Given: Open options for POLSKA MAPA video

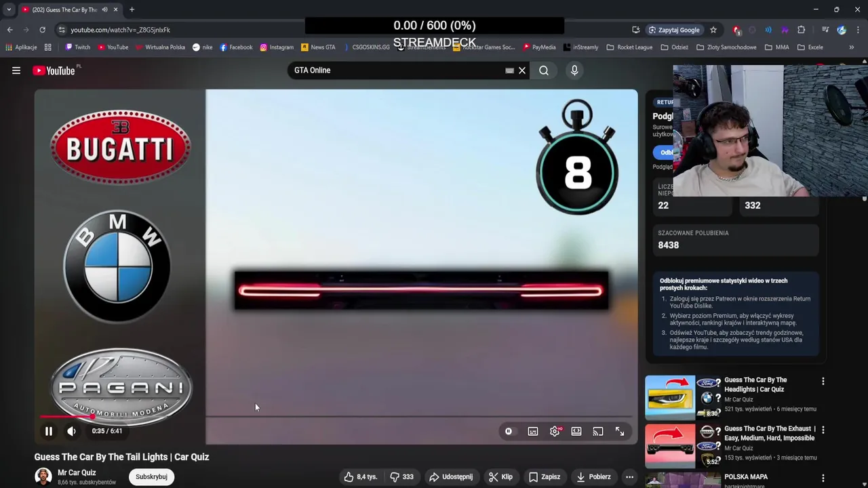Looking at the screenshot, I should (x=823, y=479).
